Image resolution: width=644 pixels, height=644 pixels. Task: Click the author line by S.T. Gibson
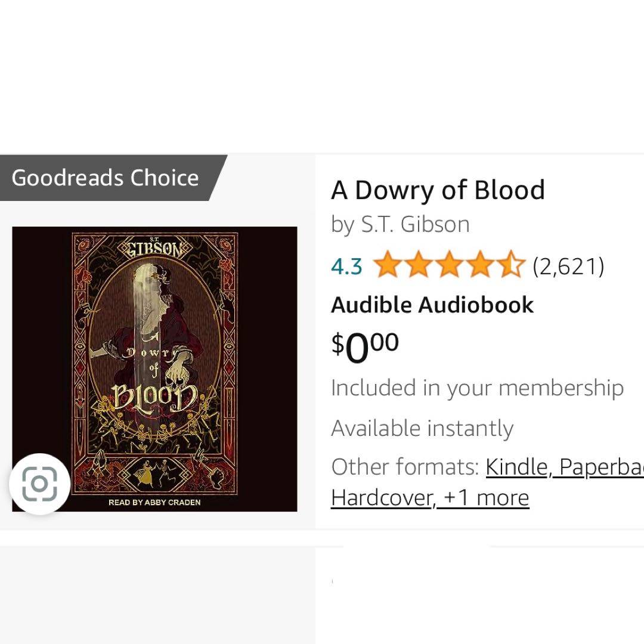400,224
